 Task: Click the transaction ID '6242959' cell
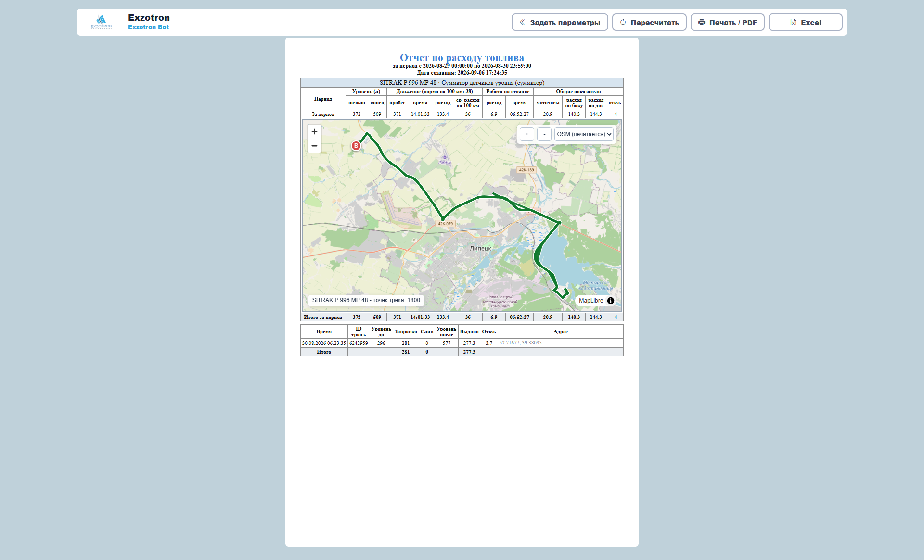(x=359, y=343)
